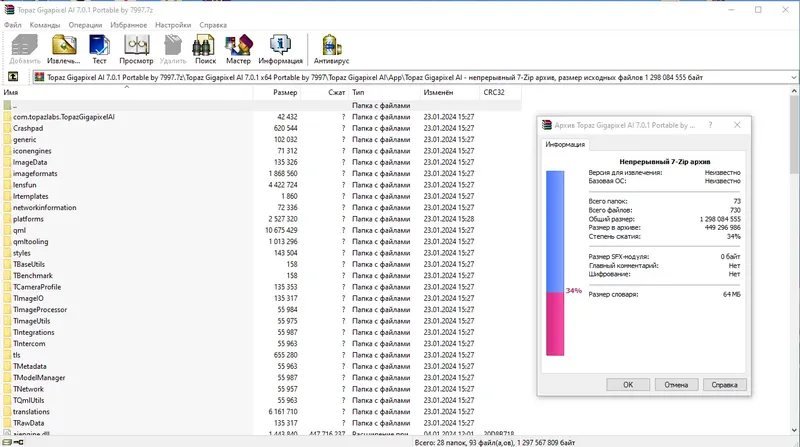
Task: Select the Информация tab in dialog
Action: point(565,144)
